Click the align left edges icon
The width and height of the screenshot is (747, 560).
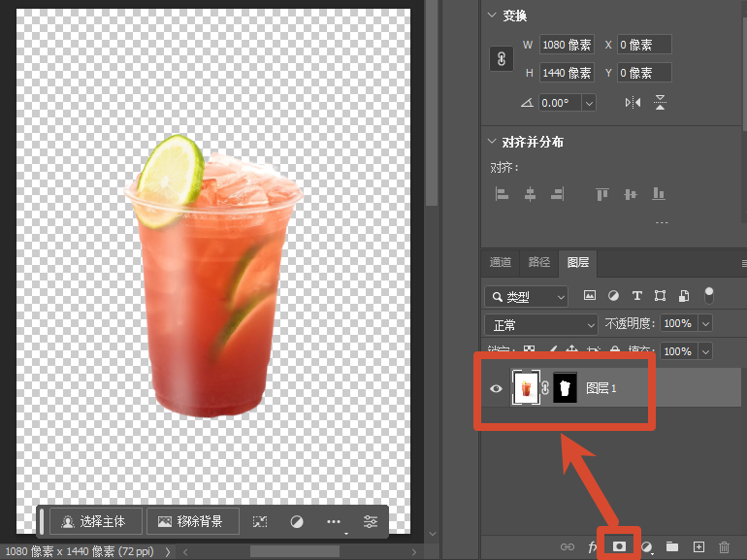point(502,193)
